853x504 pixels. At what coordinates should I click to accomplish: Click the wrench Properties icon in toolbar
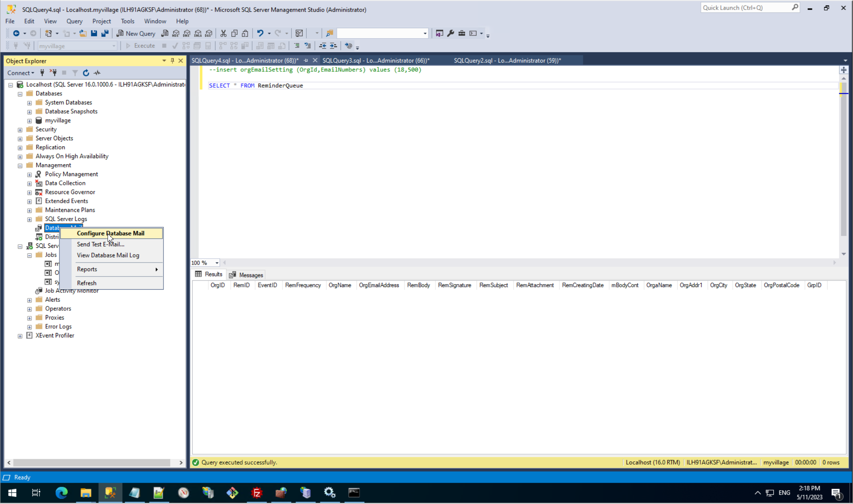[x=451, y=33]
